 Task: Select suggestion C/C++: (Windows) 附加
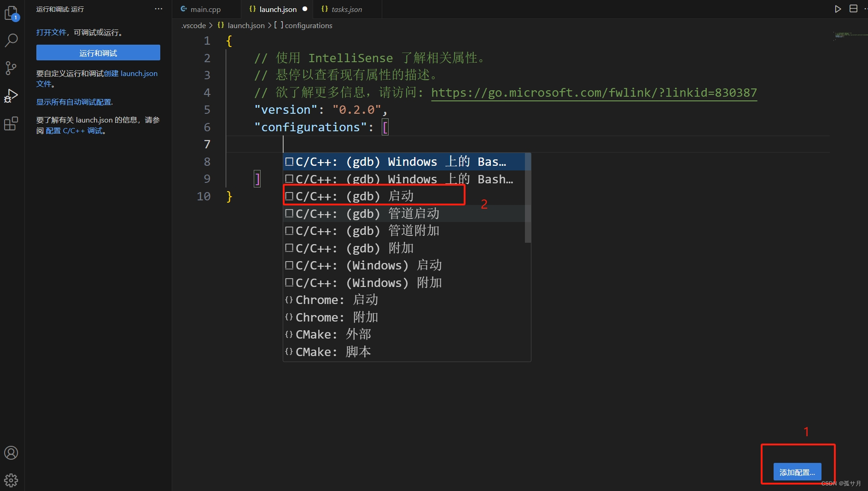404,283
